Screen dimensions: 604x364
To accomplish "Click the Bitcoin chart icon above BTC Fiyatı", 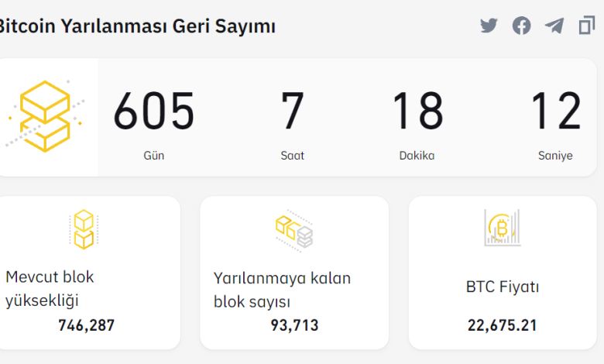I will coord(503,228).
